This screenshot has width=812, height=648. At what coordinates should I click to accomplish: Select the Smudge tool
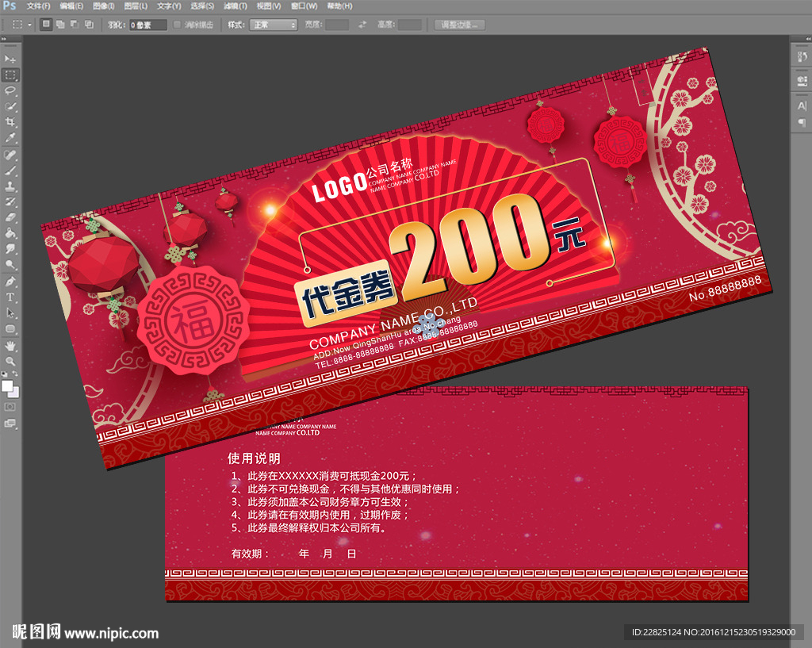coord(10,248)
